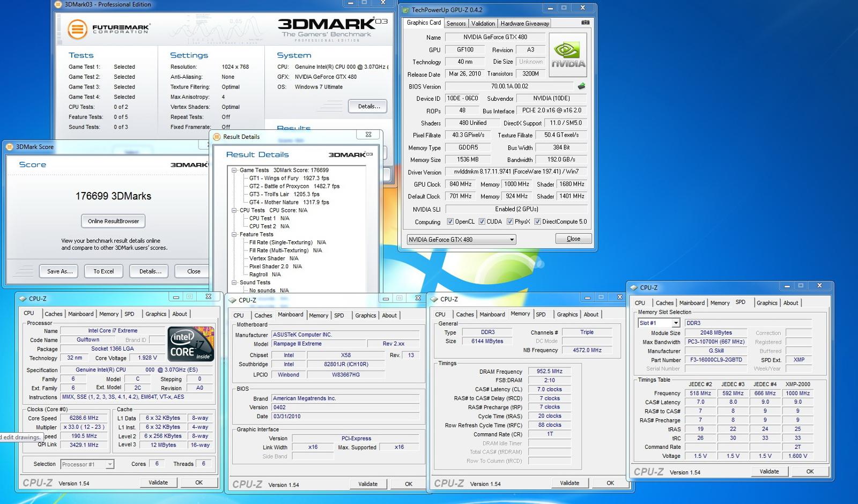Click Validate in CPU-Z Mainboard window
This screenshot has height=504, width=858.
point(368,484)
